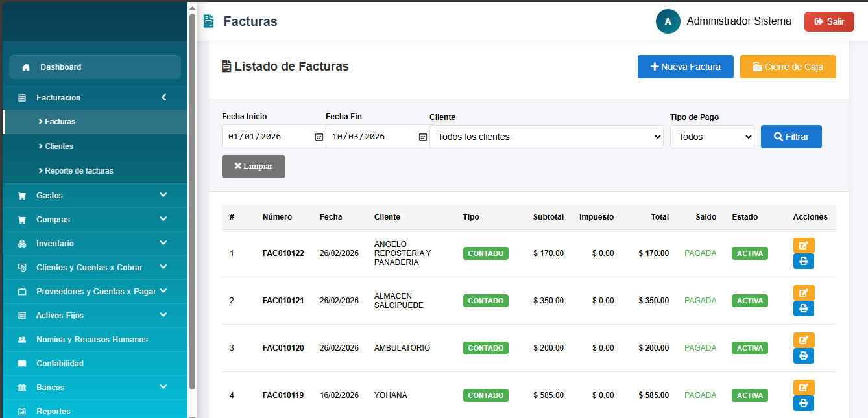Click the Dashboard home icon
This screenshot has height=418, width=868.
coord(26,67)
